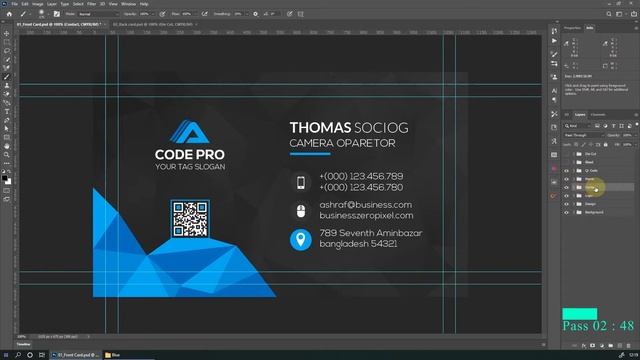640x360 pixels.
Task: Click Photoshop taskbar button
Action: (x=75, y=355)
